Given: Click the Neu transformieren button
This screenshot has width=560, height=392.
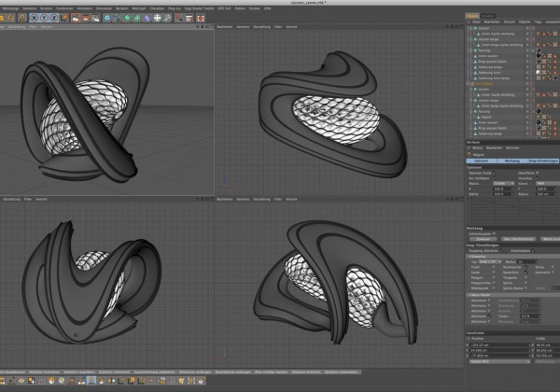Looking at the screenshot, I should point(518,239).
